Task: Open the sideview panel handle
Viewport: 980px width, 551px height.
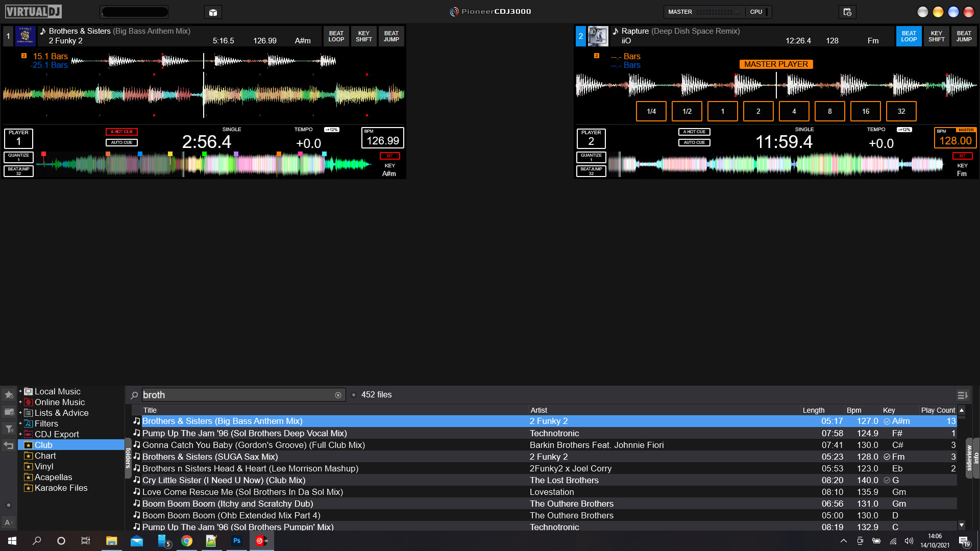Action: pos(969,458)
